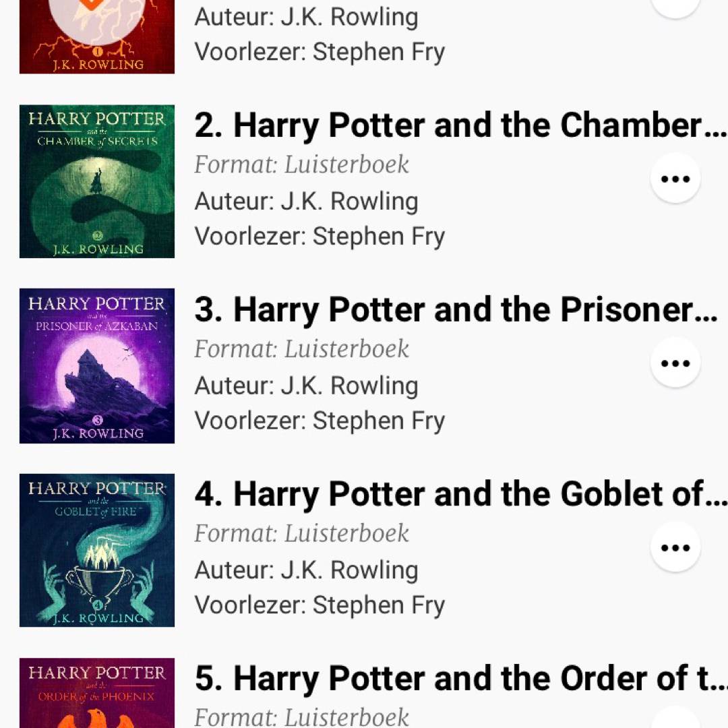
Task: Tap the Chamber of Secrets cover thumbnail
Action: [x=97, y=181]
